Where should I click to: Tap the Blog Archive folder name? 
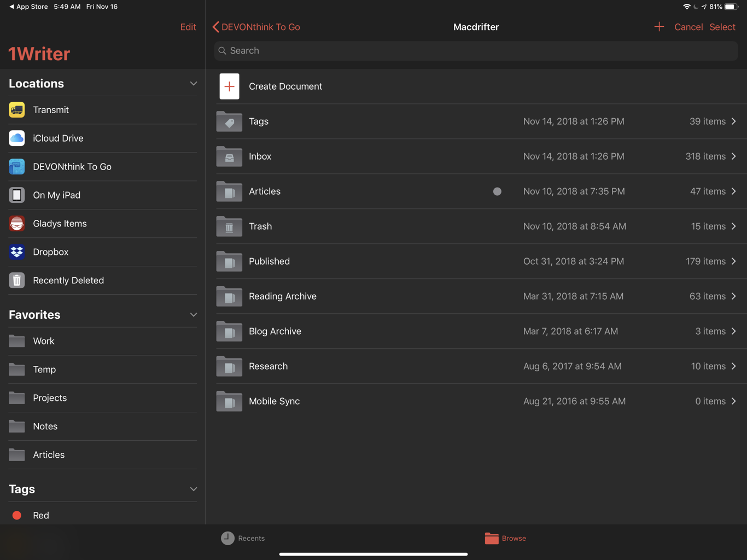tap(275, 331)
